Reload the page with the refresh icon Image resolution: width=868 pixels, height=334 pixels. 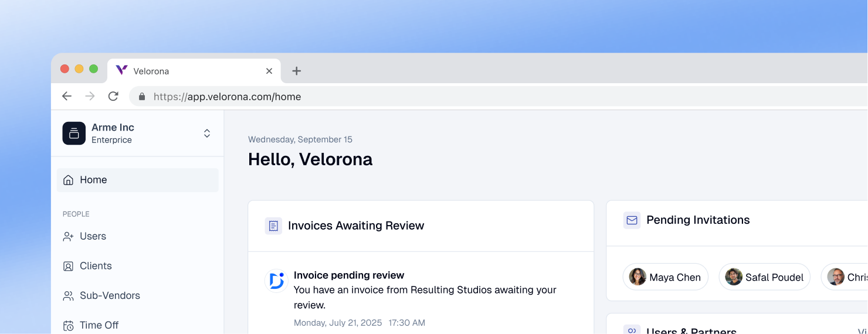pos(113,97)
